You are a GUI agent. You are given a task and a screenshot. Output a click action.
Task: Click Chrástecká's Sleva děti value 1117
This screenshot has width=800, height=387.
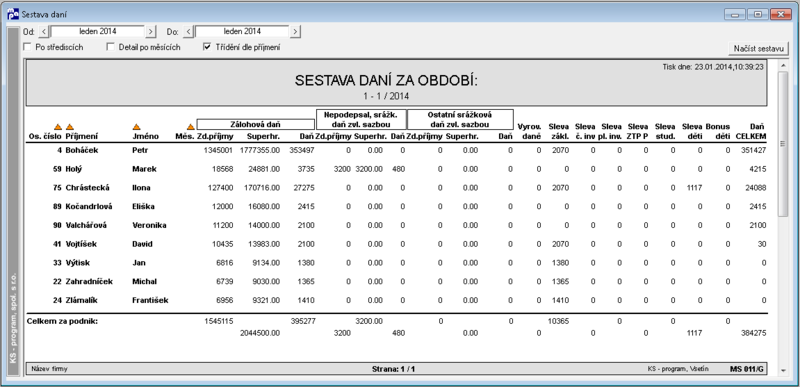pos(694,188)
